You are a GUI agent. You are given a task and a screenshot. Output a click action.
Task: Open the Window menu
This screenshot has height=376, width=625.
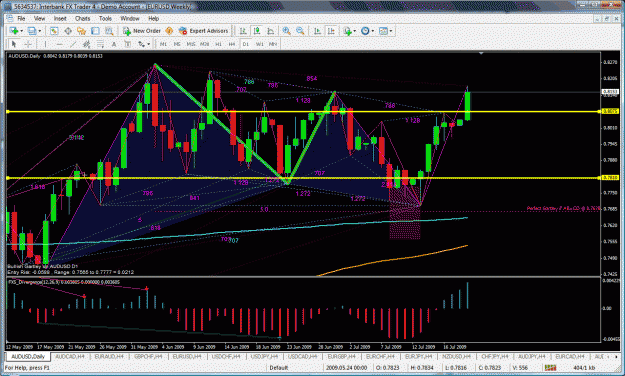pos(130,18)
